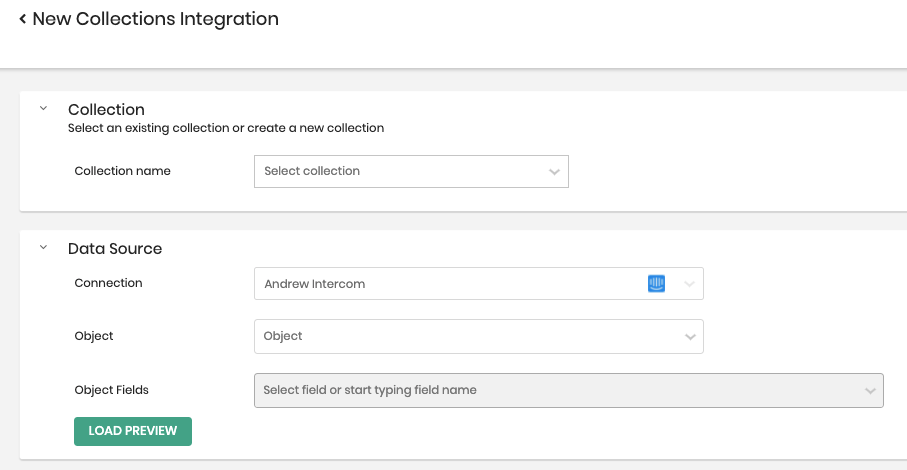Open the Select collection dropdown
Viewport: 907px width, 470px height.
[411, 171]
